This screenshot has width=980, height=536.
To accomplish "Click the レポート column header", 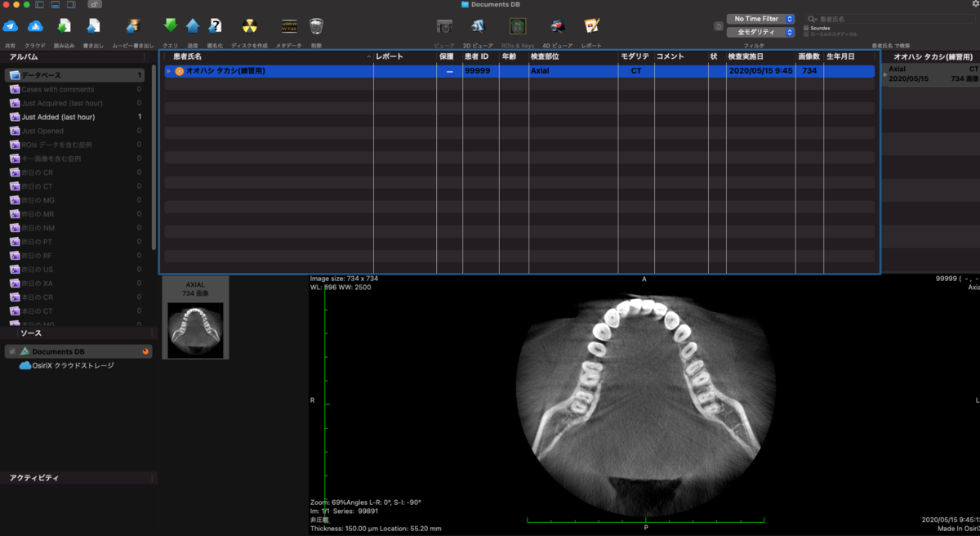I will pos(404,57).
